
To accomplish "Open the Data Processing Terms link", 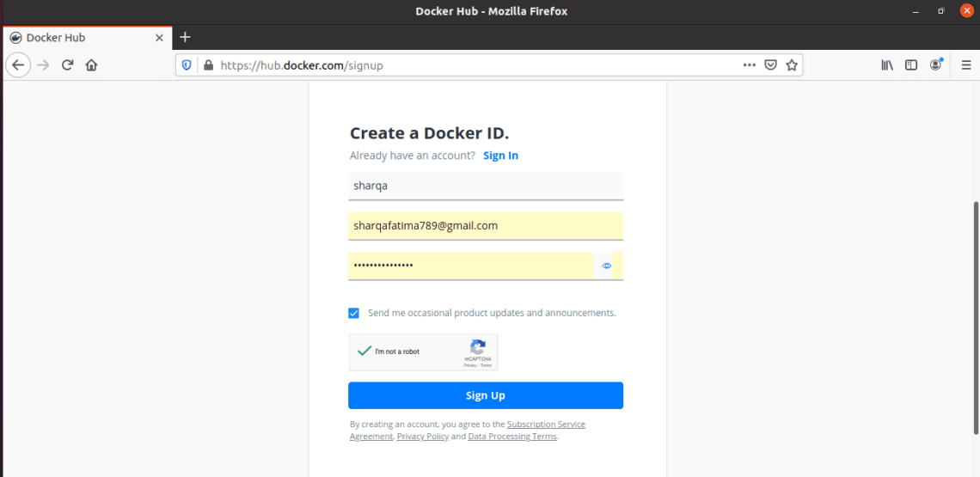I will [511, 437].
